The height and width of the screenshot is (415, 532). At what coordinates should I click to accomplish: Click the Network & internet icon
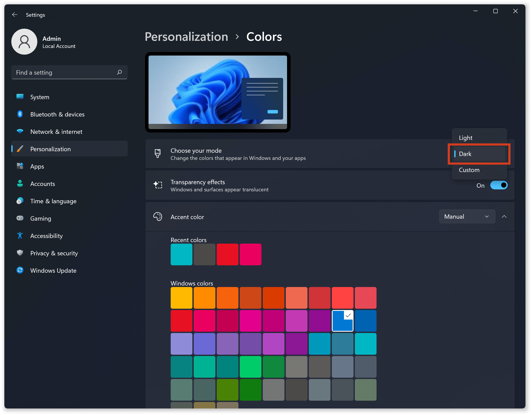click(21, 132)
